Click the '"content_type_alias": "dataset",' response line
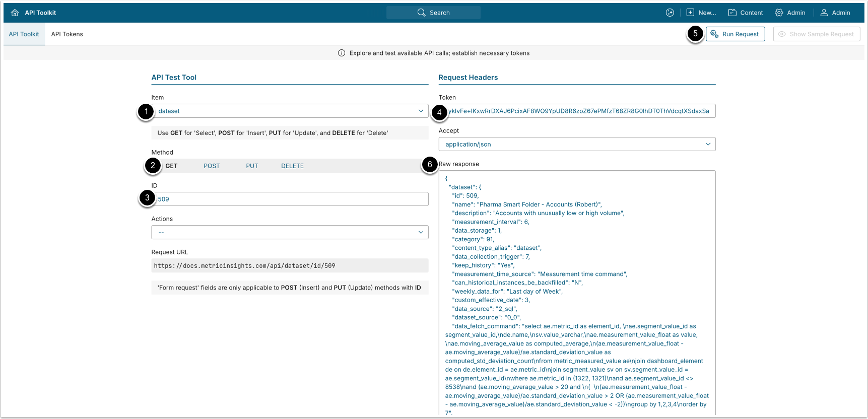The height and width of the screenshot is (419, 868). pos(497,248)
